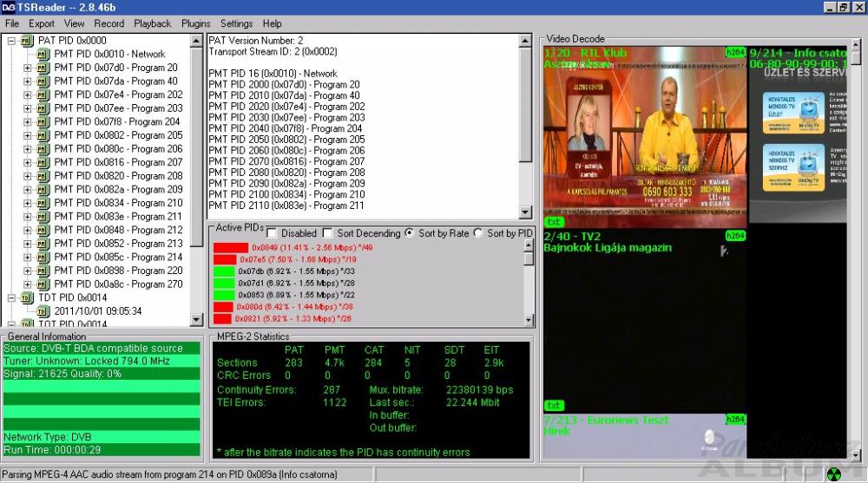Click the PMT icon beside Program 210
The width and height of the screenshot is (868, 483).
(43, 204)
